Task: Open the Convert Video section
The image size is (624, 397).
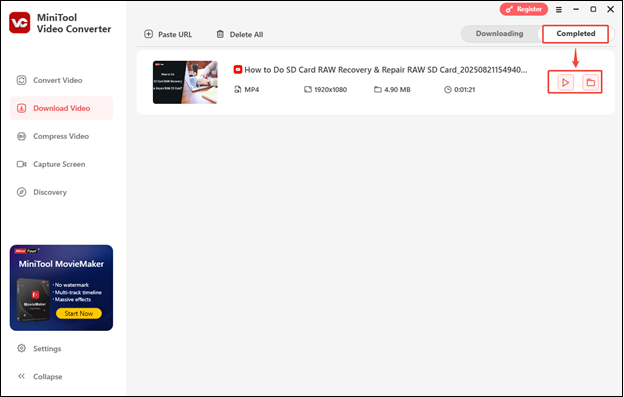Action: pyautogui.click(x=61, y=80)
